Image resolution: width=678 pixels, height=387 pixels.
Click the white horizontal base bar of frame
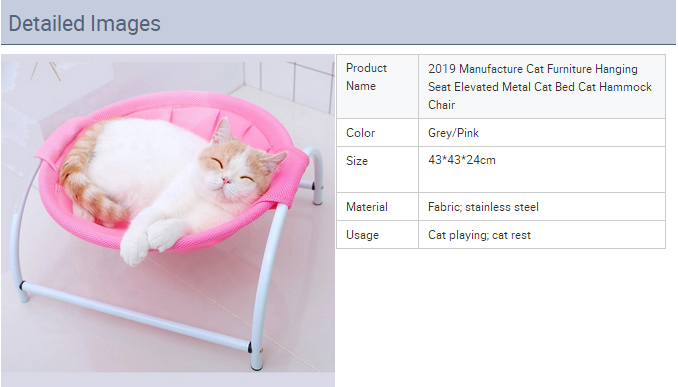(135, 316)
